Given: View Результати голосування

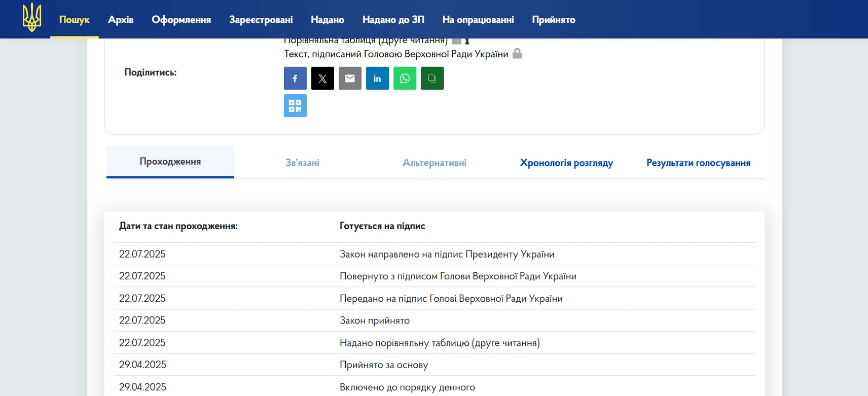Looking at the screenshot, I should tap(698, 163).
